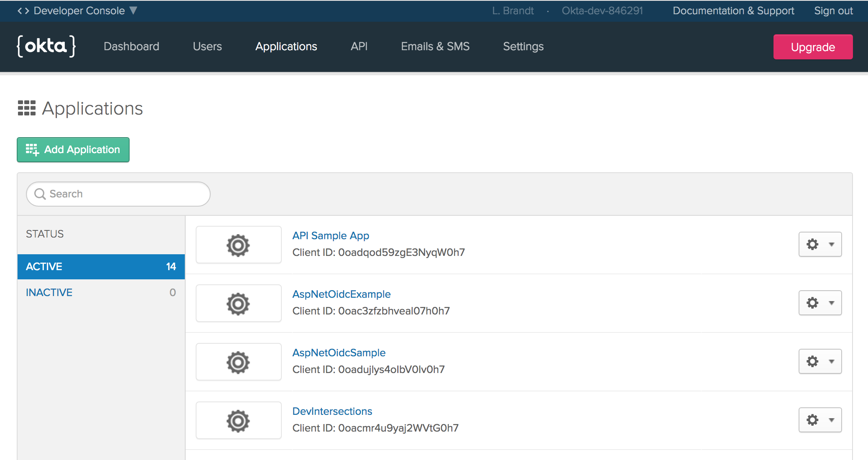Open the Emails & SMS menu
Image resolution: width=868 pixels, height=460 pixels.
pos(435,46)
